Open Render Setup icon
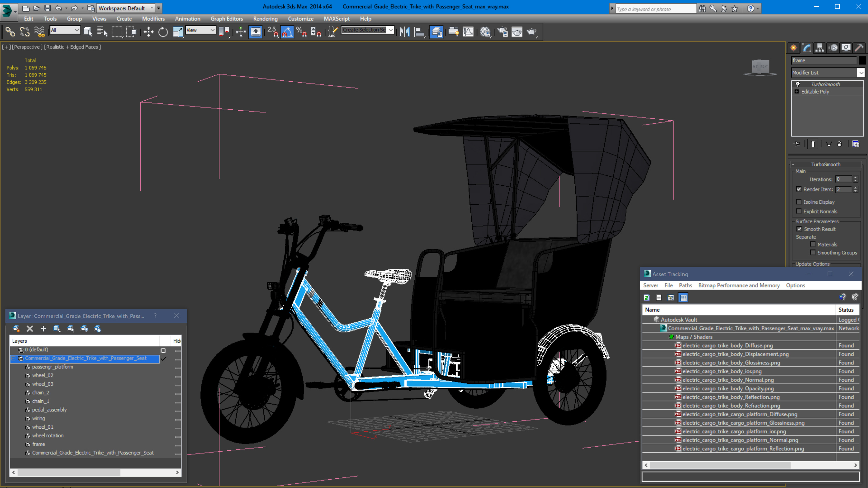Screen dimensions: 868x488 (503, 32)
